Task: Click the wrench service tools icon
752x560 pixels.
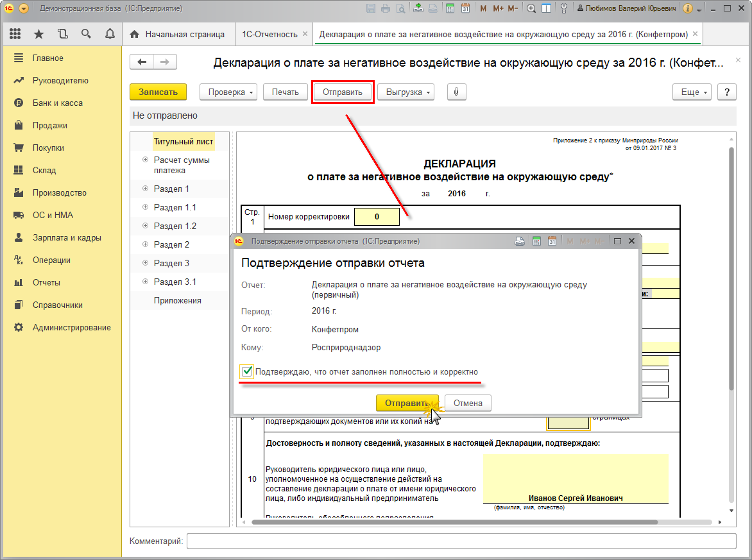Action: pos(564,9)
